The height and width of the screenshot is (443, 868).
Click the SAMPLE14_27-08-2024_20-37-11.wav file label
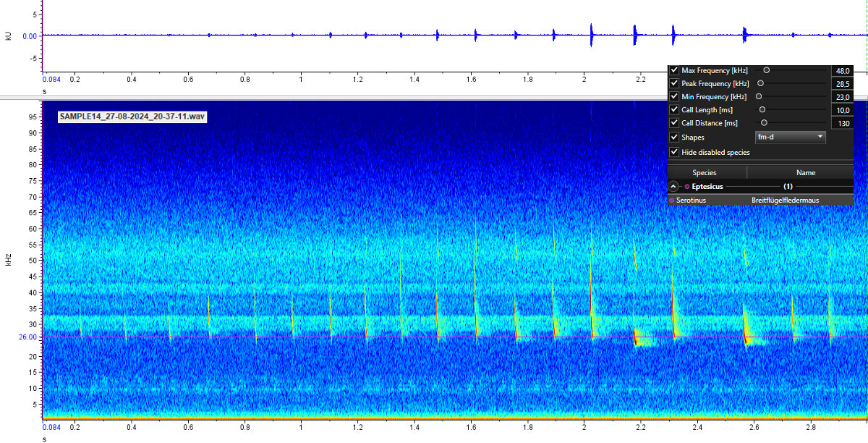pos(132,116)
